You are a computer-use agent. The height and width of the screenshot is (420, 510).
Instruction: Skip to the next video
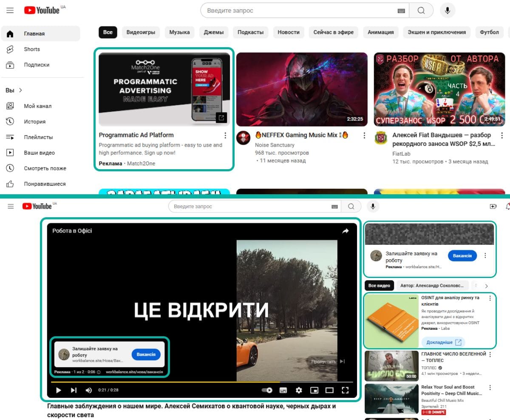(x=74, y=390)
